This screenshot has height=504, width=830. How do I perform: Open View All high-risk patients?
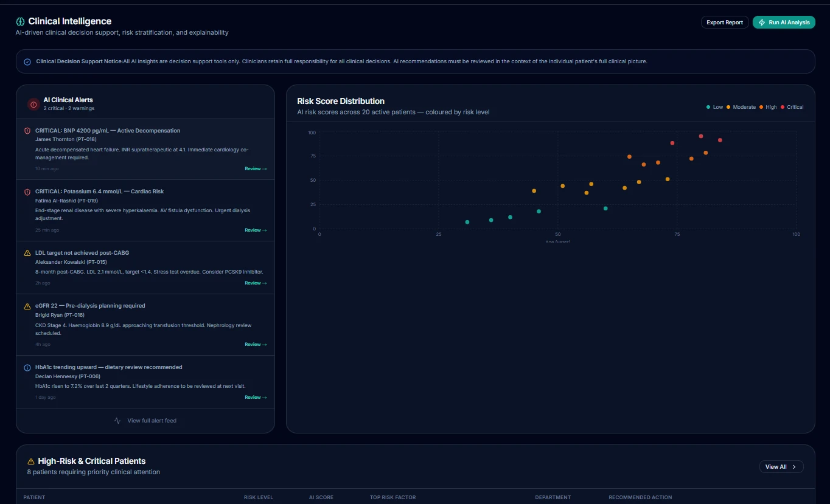(x=781, y=467)
